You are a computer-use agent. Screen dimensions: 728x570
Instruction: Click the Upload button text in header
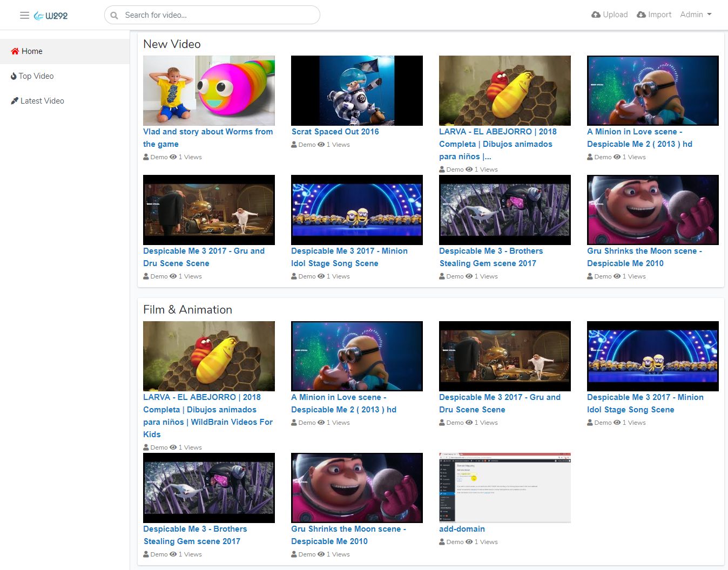pos(615,15)
